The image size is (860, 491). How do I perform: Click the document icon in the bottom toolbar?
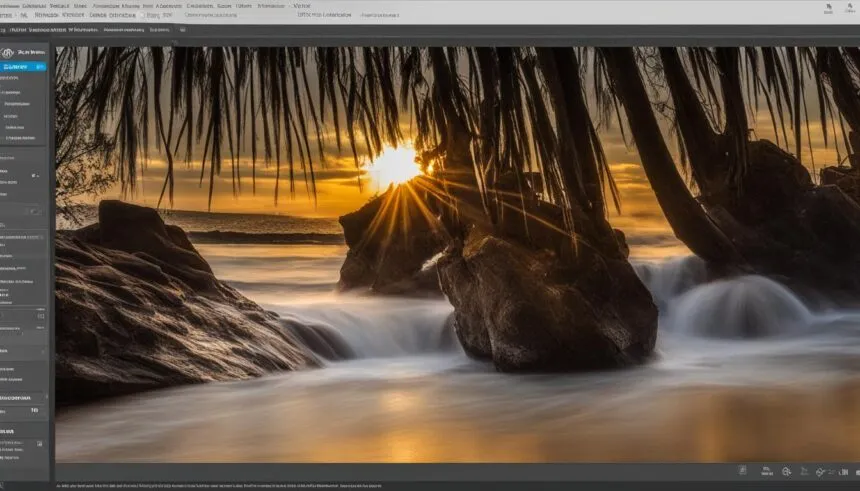coord(743,470)
